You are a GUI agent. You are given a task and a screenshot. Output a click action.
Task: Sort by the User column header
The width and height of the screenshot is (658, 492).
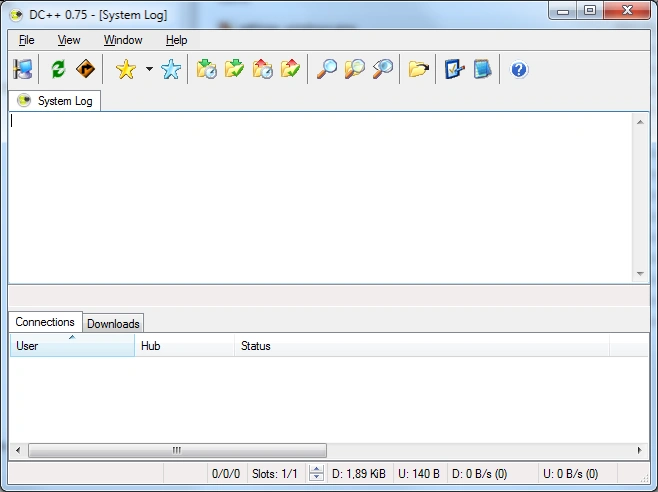tap(72, 345)
